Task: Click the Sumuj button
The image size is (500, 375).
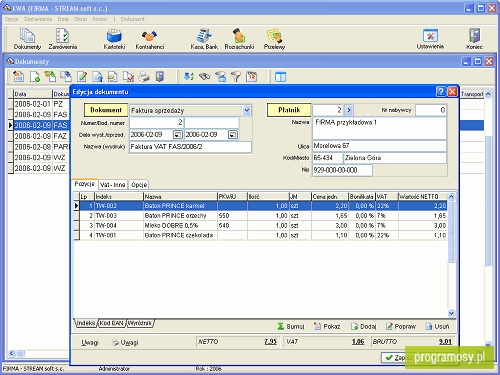Action: 291,326
